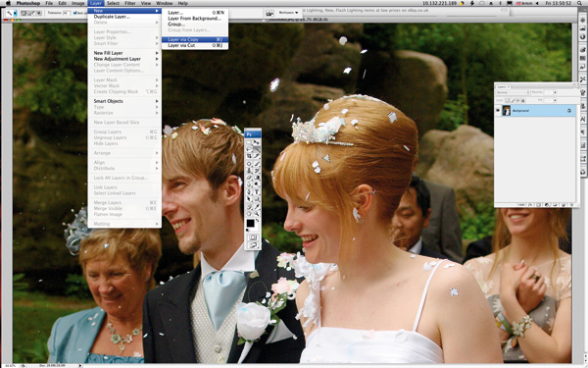This screenshot has width=588, height=368.
Task: Select the Path Selection tool
Action: [249, 199]
